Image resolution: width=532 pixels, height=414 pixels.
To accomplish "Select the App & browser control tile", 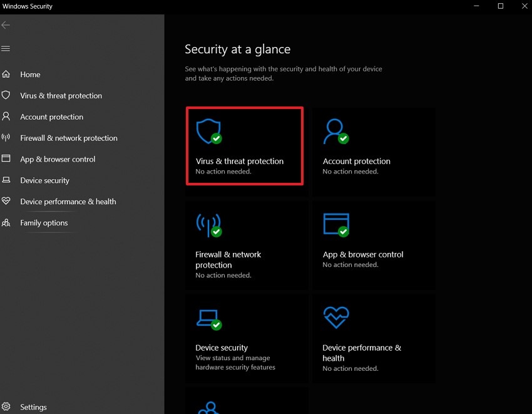I will coord(373,244).
